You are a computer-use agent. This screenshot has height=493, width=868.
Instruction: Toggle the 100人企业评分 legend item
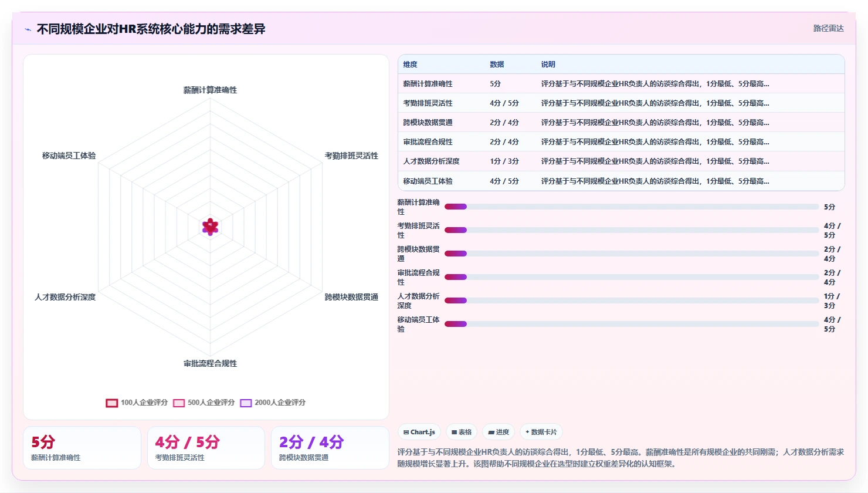click(137, 403)
